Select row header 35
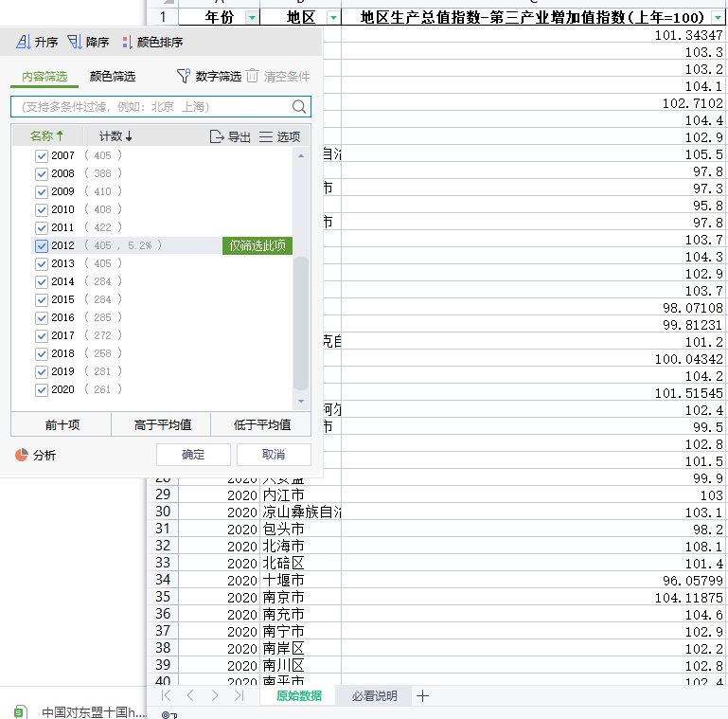This screenshot has height=719, width=728. pyautogui.click(x=163, y=597)
